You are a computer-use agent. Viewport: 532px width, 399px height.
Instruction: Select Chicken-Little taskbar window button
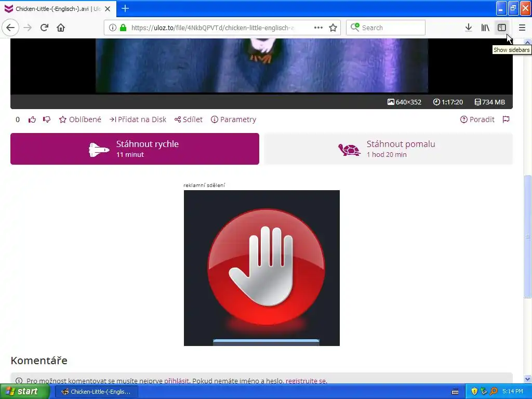pyautogui.click(x=96, y=392)
